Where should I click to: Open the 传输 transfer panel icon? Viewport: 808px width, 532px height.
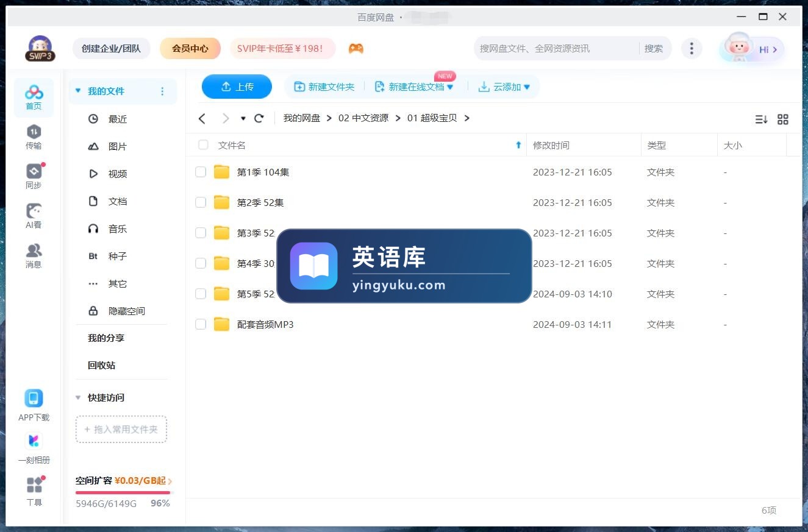34,137
